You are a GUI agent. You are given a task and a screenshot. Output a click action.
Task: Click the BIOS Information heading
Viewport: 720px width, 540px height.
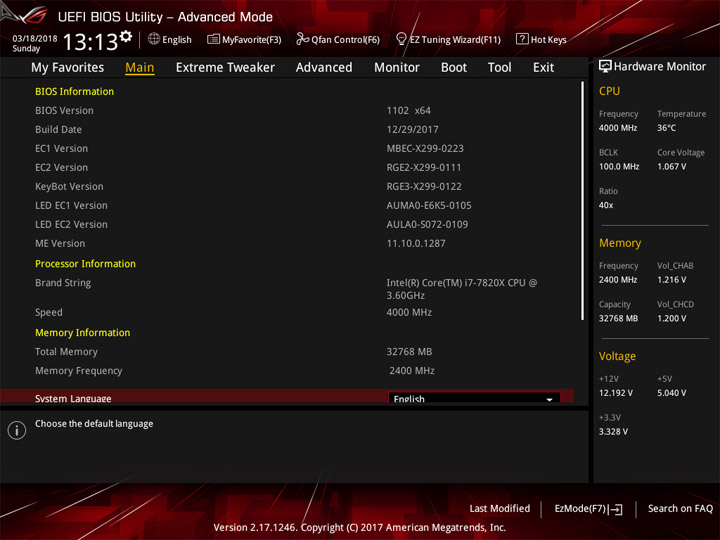click(74, 91)
